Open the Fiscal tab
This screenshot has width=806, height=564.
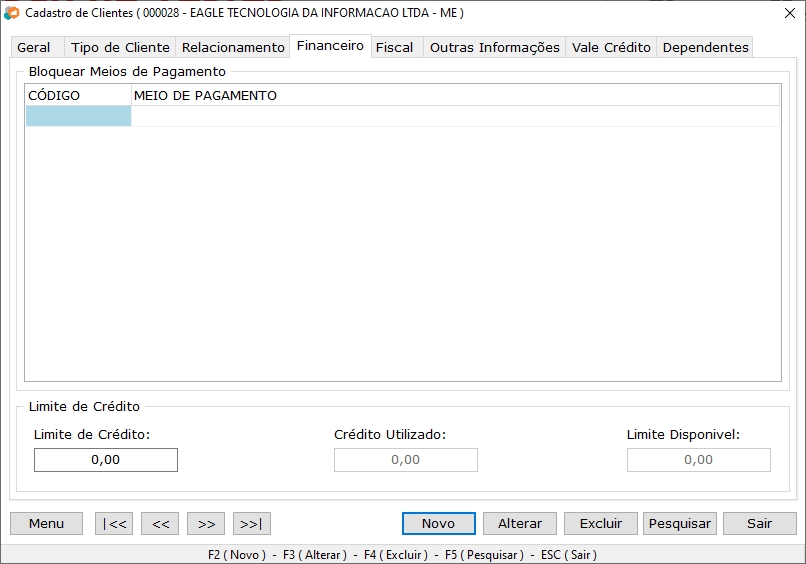[394, 47]
